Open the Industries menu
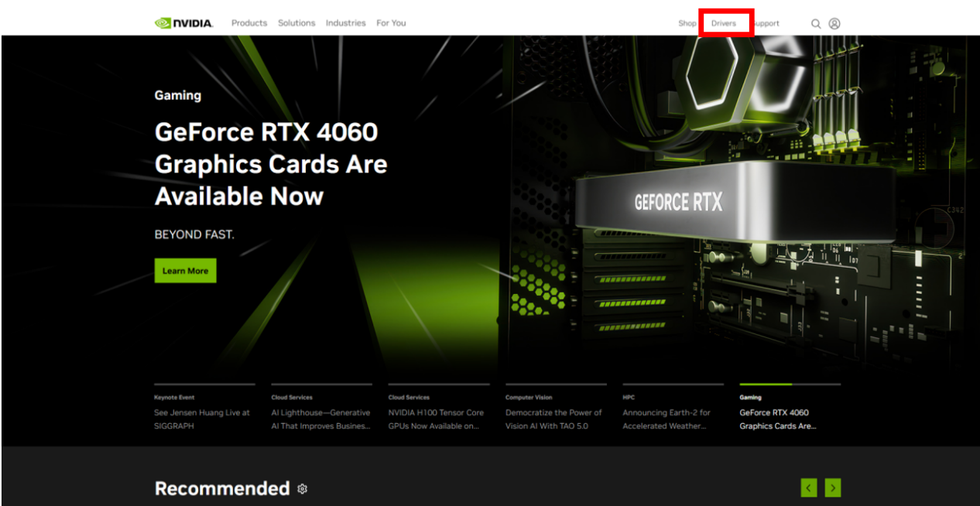 click(345, 23)
